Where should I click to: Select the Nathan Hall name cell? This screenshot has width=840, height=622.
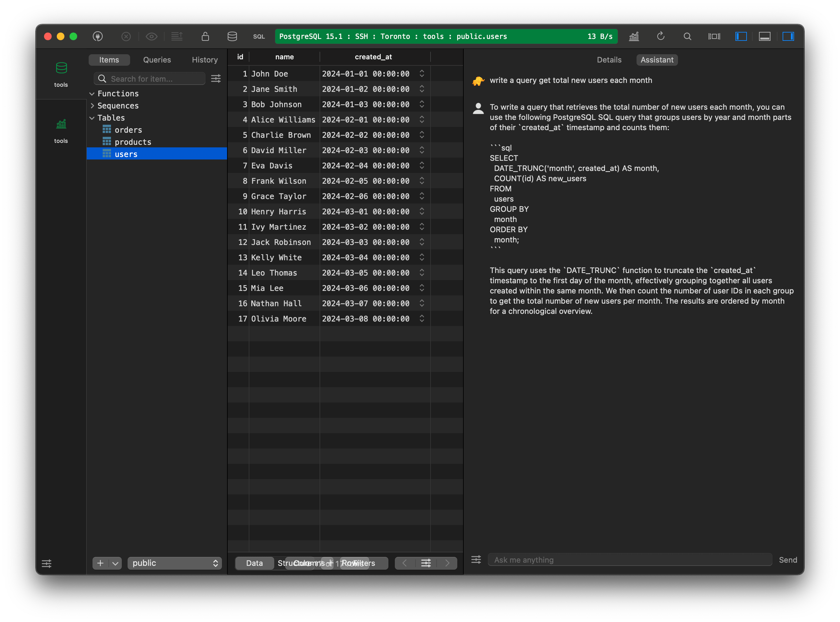point(284,303)
